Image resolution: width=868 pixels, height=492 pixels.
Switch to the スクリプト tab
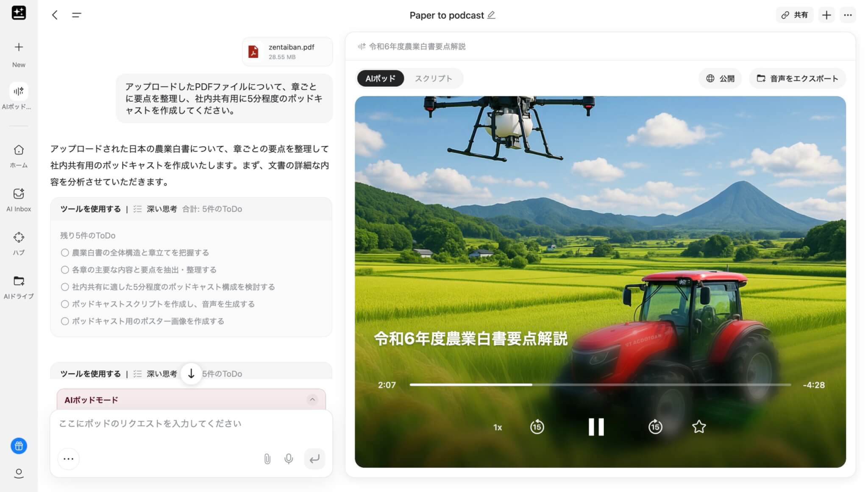click(433, 78)
